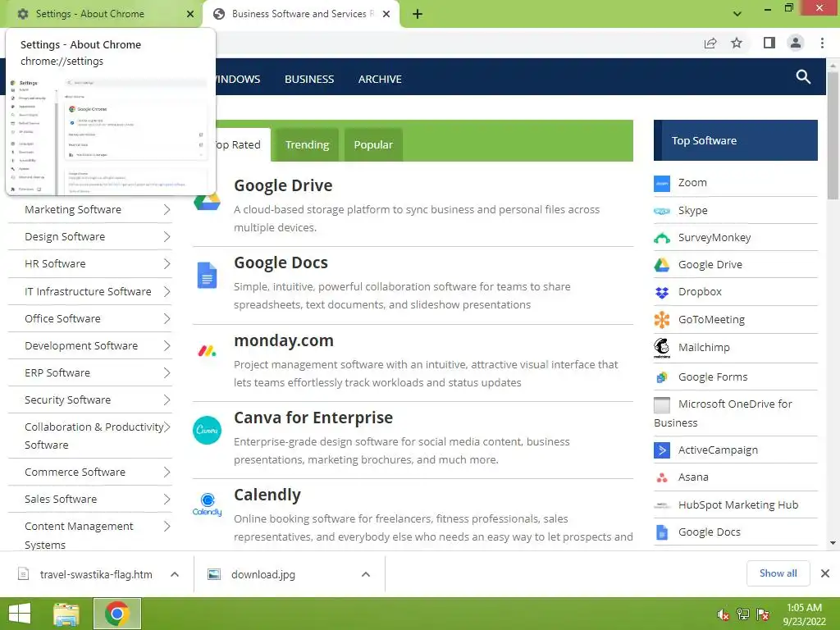
Task: Click the Dropbox icon in Top Software
Action: tap(662, 293)
